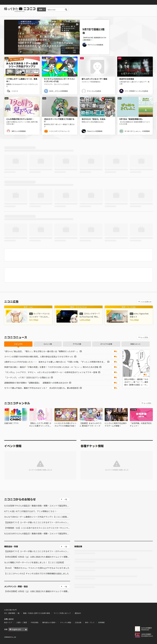157x644 pixels.
Task: Click the magnifier search icon
Action: point(66,10)
